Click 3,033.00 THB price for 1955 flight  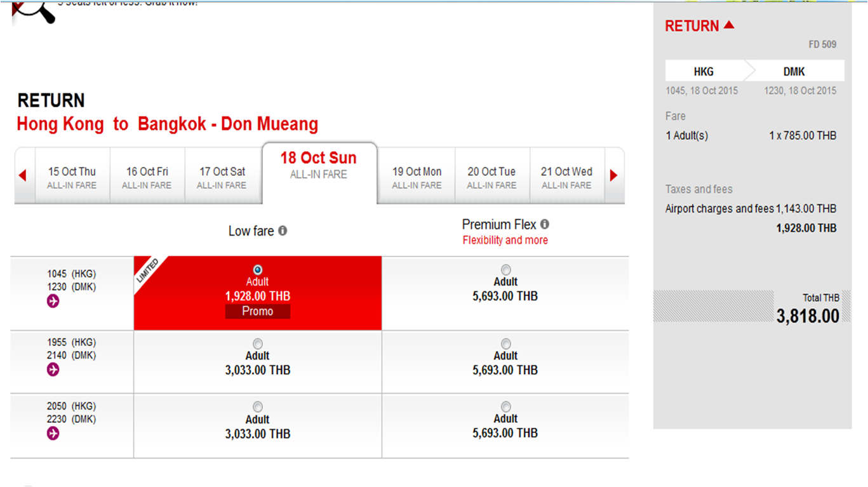[x=258, y=370]
